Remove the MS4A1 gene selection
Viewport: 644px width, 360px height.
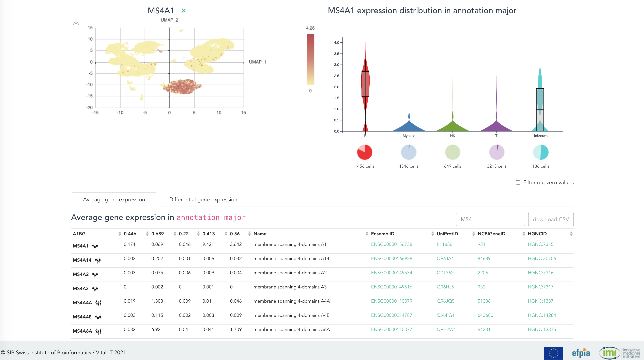pos(184,11)
